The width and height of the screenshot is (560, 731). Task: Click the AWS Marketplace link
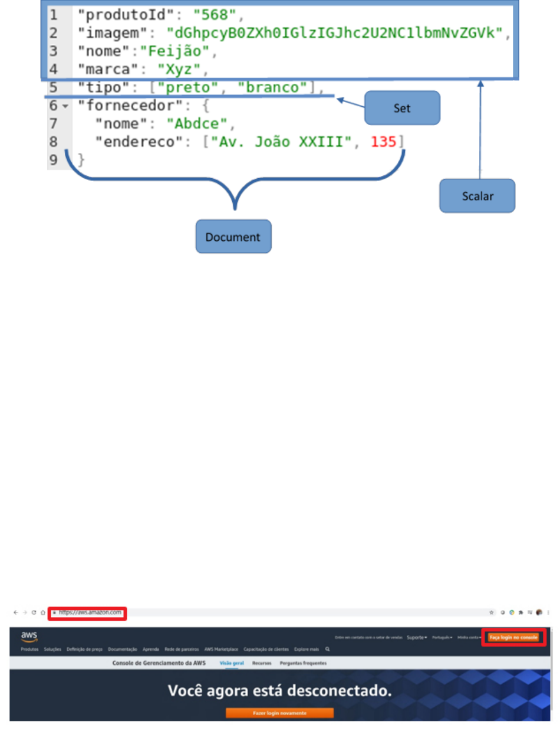pos(221,649)
